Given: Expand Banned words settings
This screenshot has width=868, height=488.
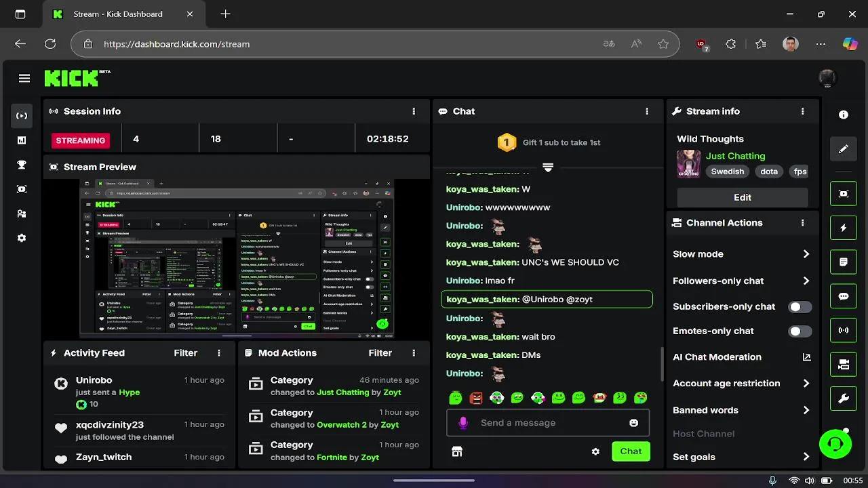Looking at the screenshot, I should 742,410.
